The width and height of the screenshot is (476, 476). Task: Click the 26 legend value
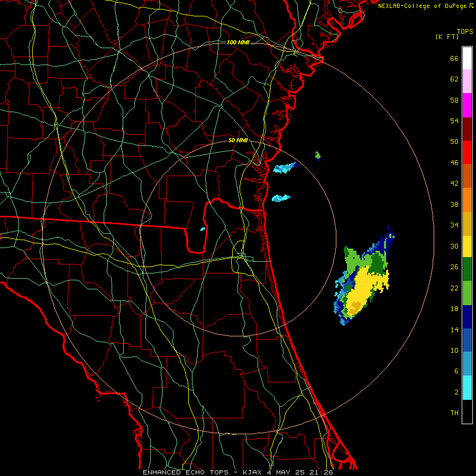click(454, 267)
